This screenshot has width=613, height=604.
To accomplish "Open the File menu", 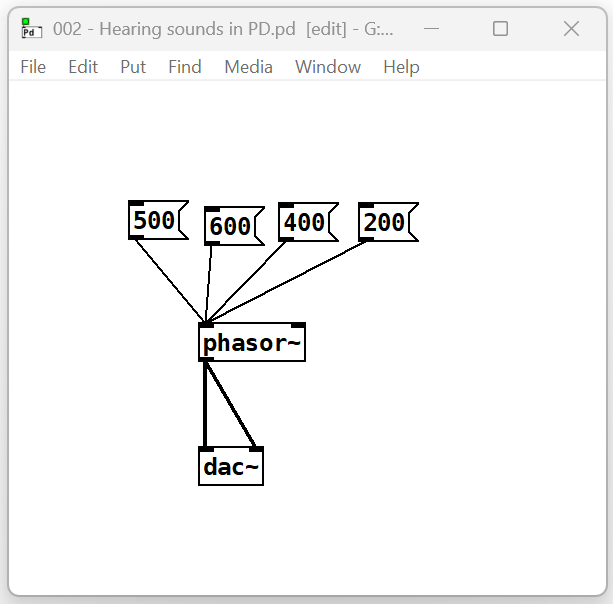I will pos(33,67).
